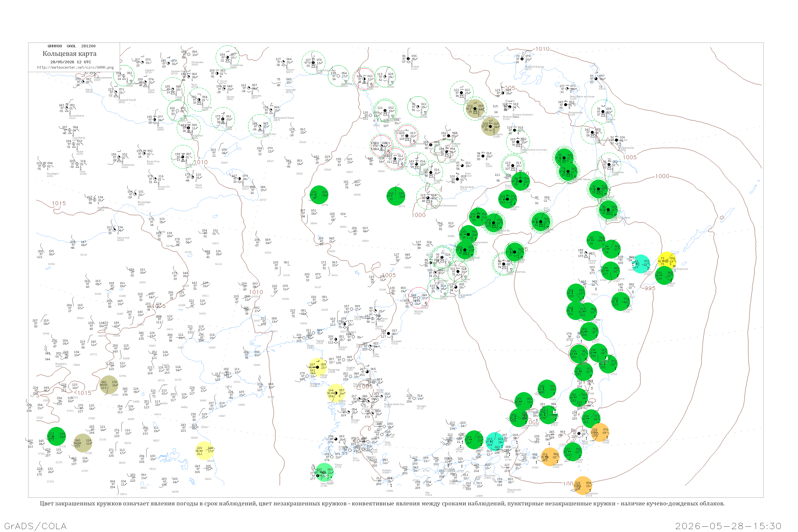
Task: Open the meteocenter.net UHHH.png URL text
Action: pos(75,68)
